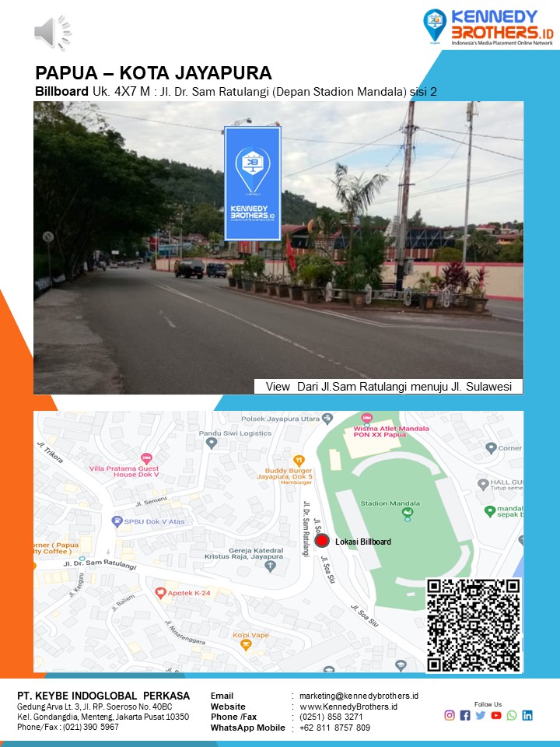Click the Kel. Gondangdia, Menteng address line
The image size is (560, 747).
coord(103,717)
